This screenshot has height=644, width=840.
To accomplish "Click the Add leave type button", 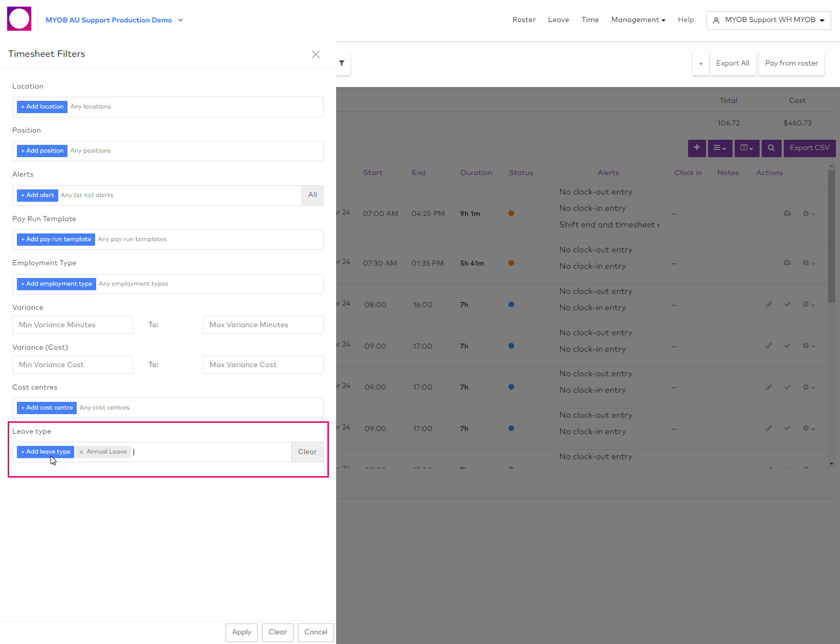I will click(46, 452).
